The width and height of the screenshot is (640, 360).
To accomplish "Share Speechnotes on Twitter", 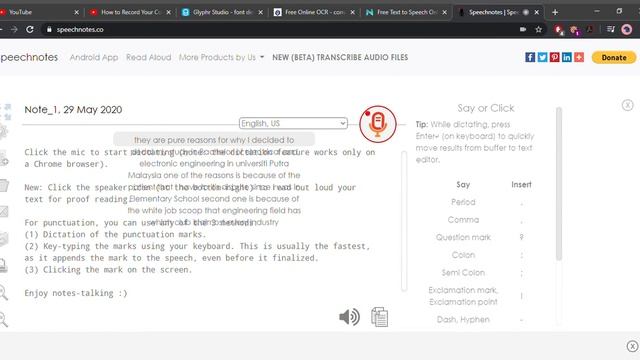I will tap(542, 57).
